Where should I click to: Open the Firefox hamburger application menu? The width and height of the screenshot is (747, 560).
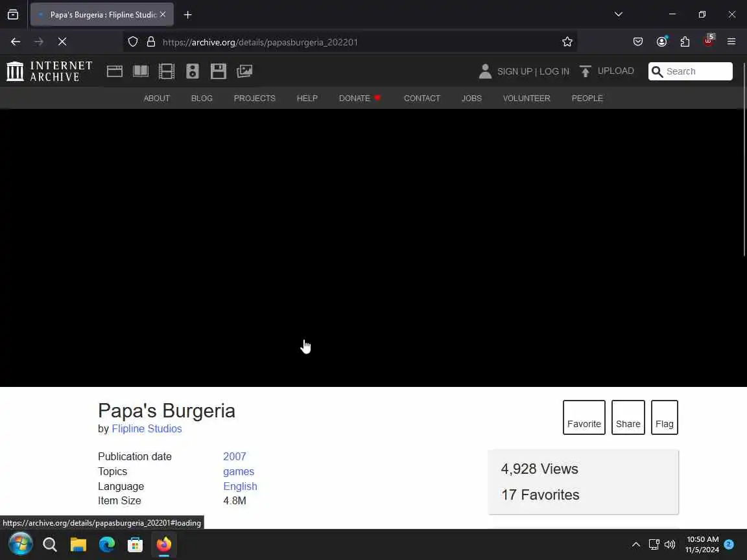(x=731, y=42)
